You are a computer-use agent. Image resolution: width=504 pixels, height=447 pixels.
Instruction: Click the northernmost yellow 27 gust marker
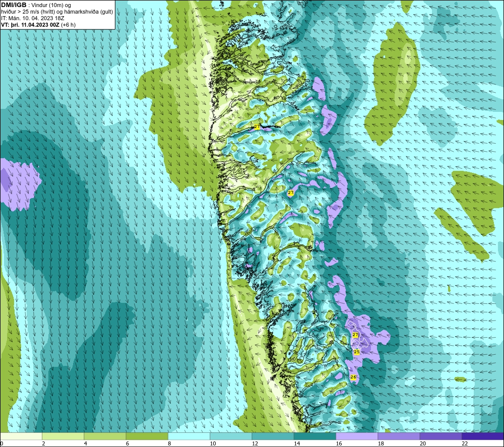pos(257,127)
